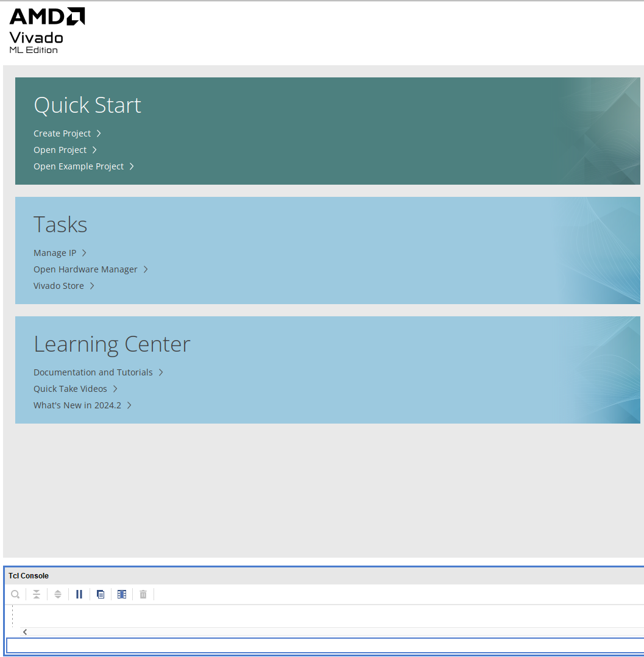Open Quick Take Videos

70,389
